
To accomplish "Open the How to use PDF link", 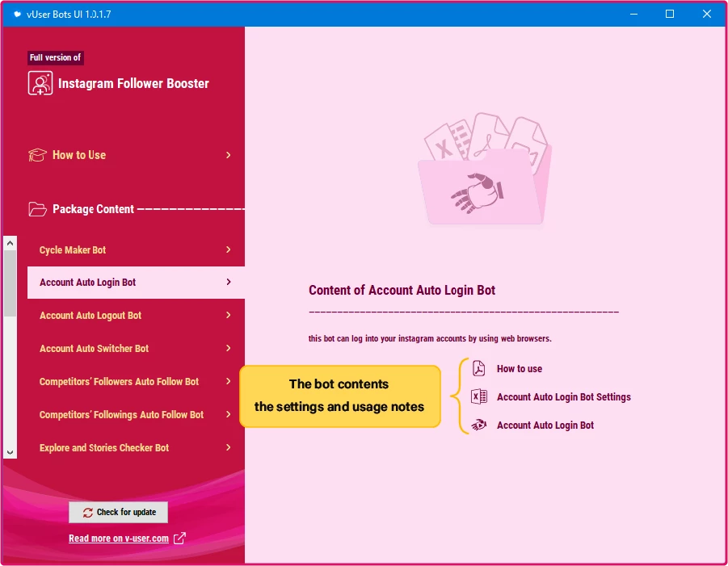I will coord(519,369).
